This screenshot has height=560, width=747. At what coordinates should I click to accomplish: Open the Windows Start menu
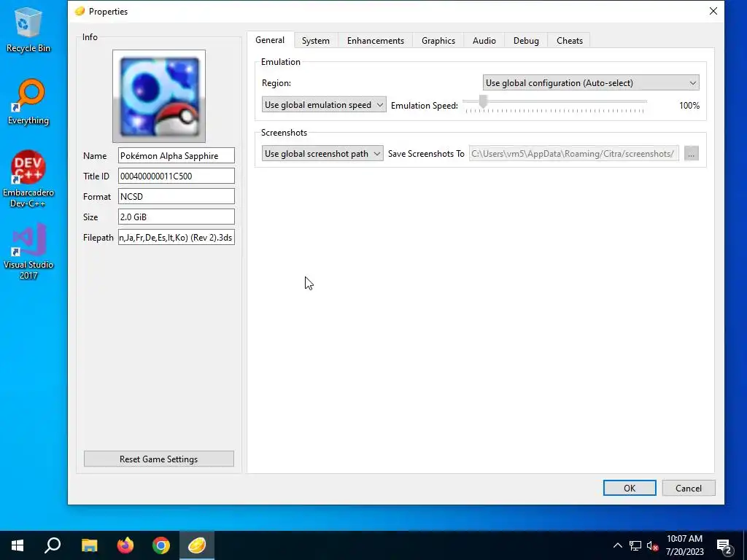(18, 545)
